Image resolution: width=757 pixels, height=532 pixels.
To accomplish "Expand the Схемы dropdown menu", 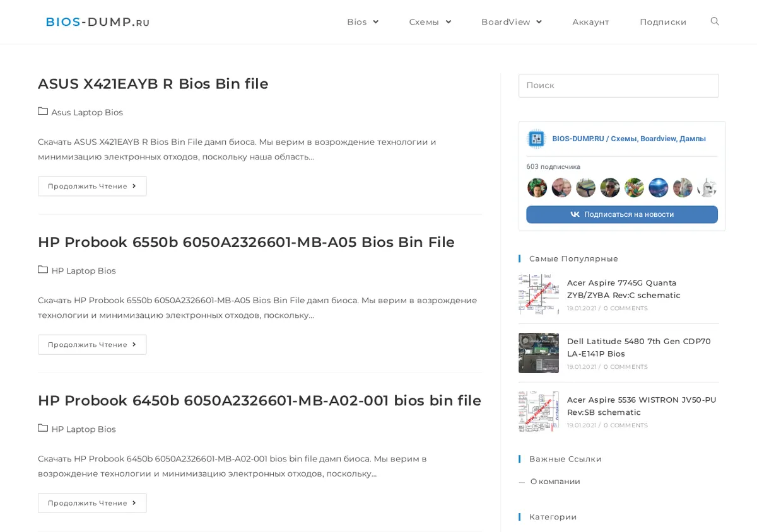I will tap(430, 22).
